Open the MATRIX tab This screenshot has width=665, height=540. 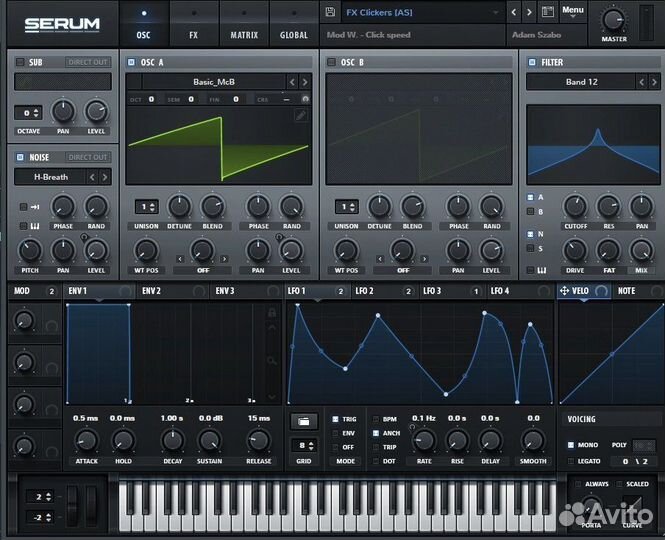(x=244, y=24)
